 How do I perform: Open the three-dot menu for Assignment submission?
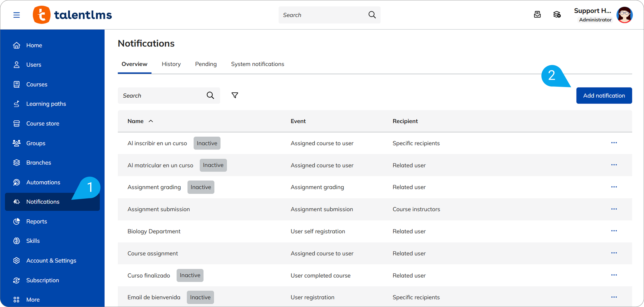tap(614, 209)
